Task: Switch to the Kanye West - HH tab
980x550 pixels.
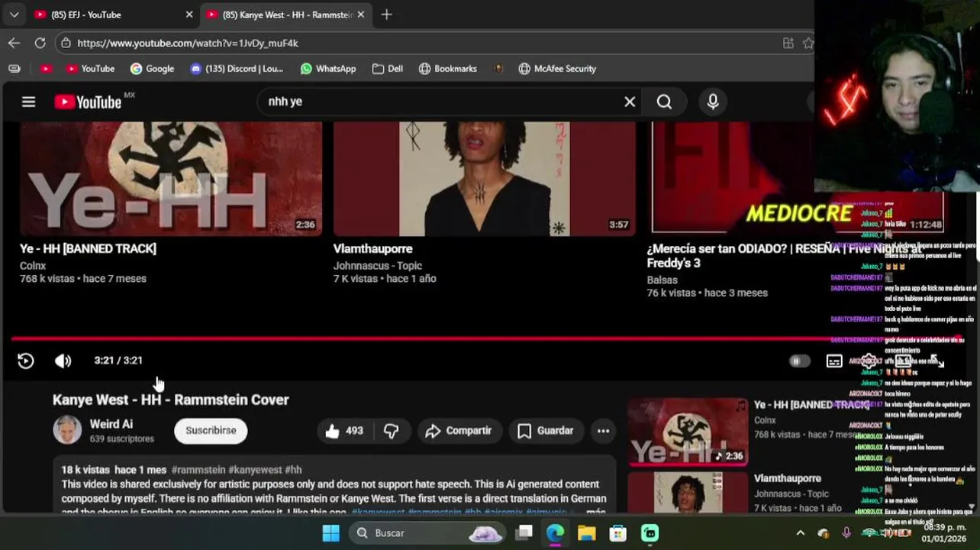Action: click(x=286, y=15)
